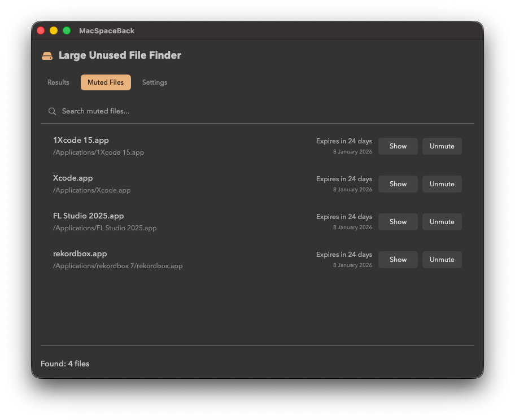Switch to the Results tab
The image size is (515, 420).
[58, 82]
